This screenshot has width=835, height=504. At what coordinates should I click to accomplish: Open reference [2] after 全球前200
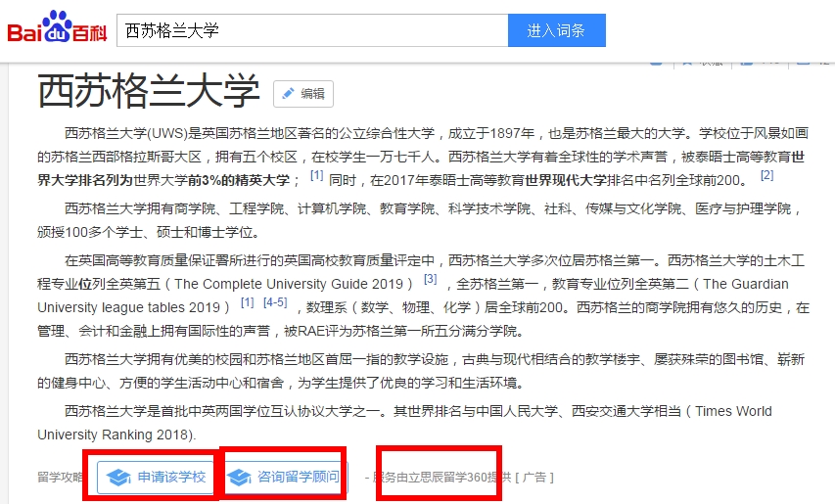pos(766,175)
